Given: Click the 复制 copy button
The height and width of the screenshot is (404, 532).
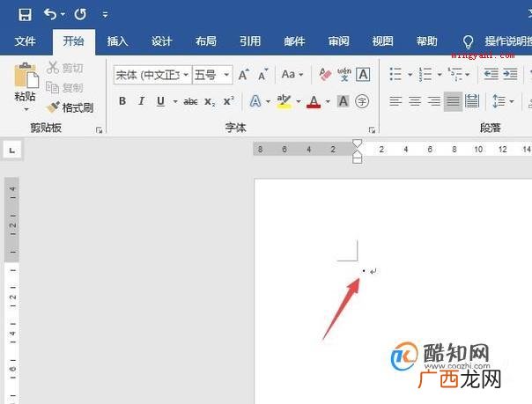Looking at the screenshot, I should point(64,88).
